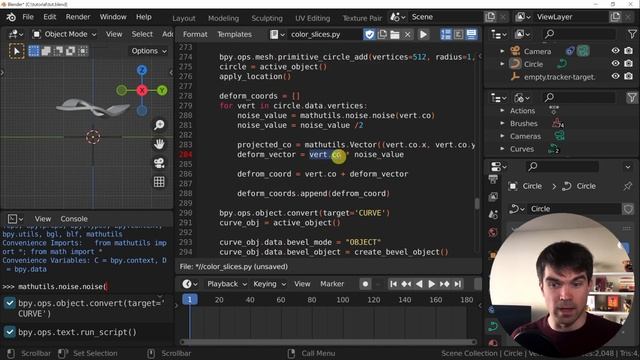Image resolution: width=640 pixels, height=360 pixels.
Task: Select empty.tracker-target in the outliner
Action: [559, 77]
